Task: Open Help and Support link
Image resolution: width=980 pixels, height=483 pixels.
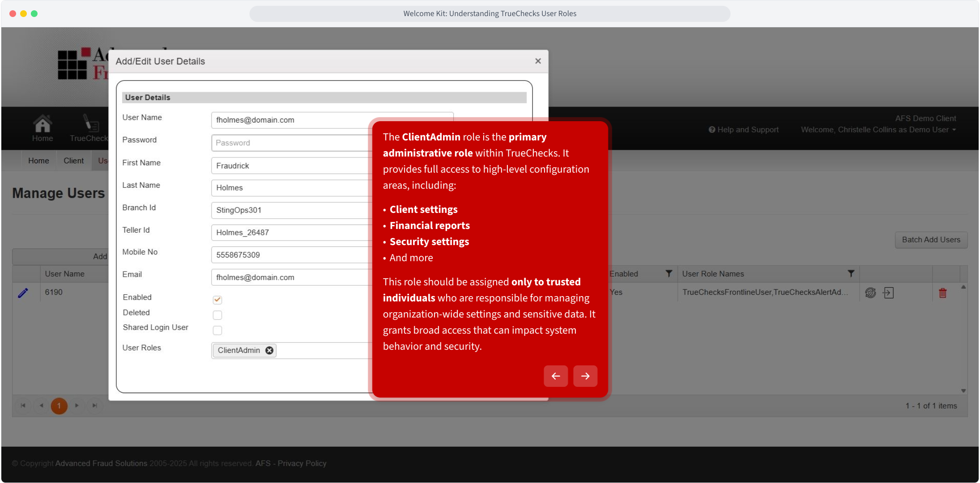Action: click(x=743, y=130)
